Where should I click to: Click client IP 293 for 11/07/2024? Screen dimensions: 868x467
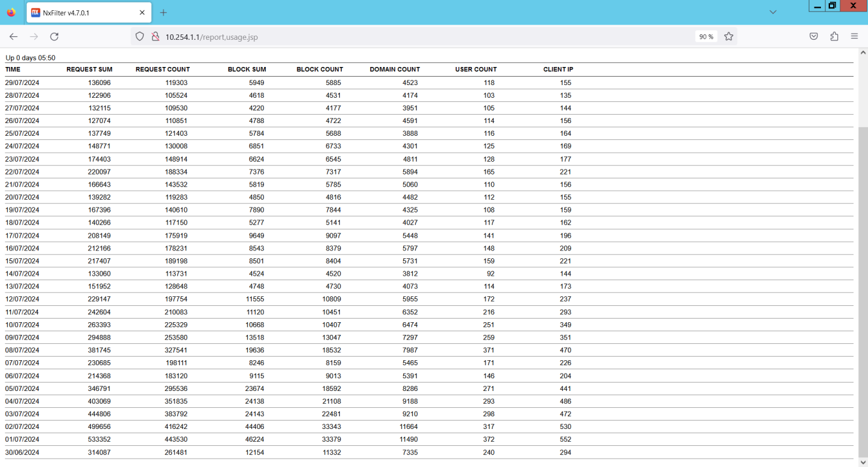pyautogui.click(x=565, y=312)
